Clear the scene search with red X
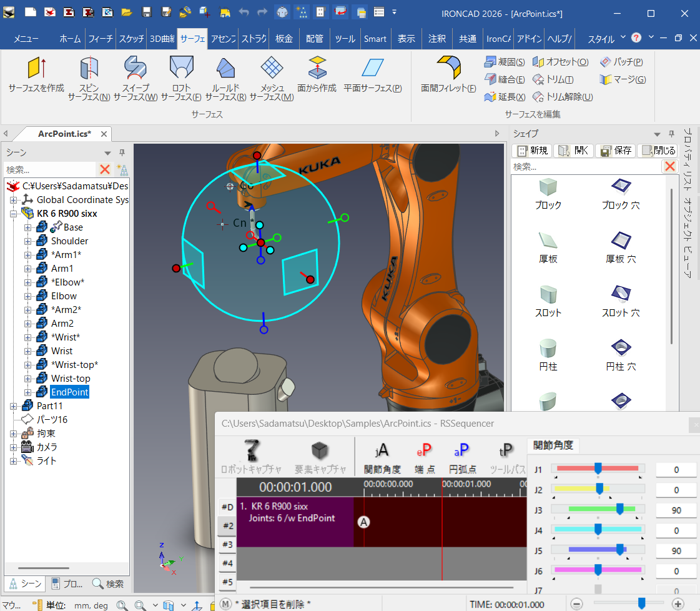700x611 pixels. (105, 169)
